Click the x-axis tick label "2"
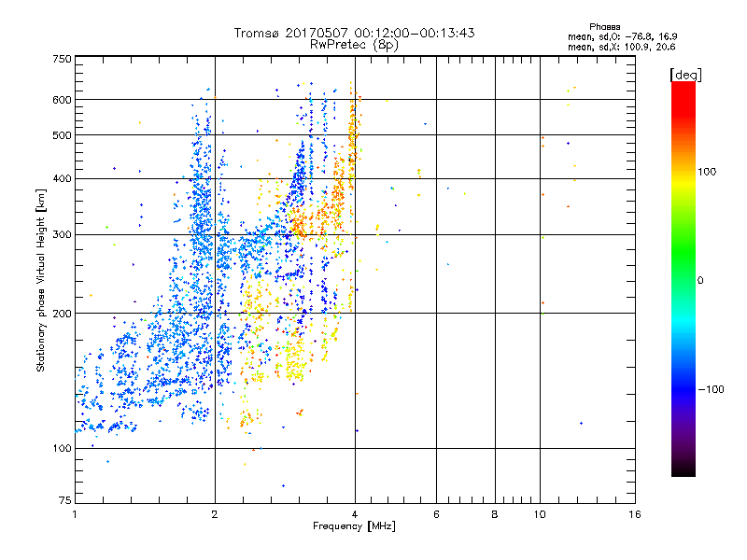This screenshot has width=747, height=560. [x=215, y=514]
